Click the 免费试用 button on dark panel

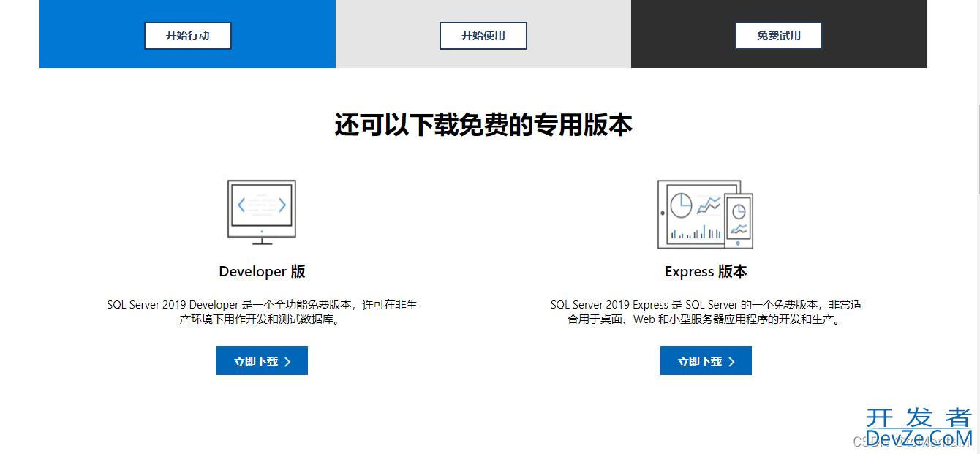[x=779, y=36]
